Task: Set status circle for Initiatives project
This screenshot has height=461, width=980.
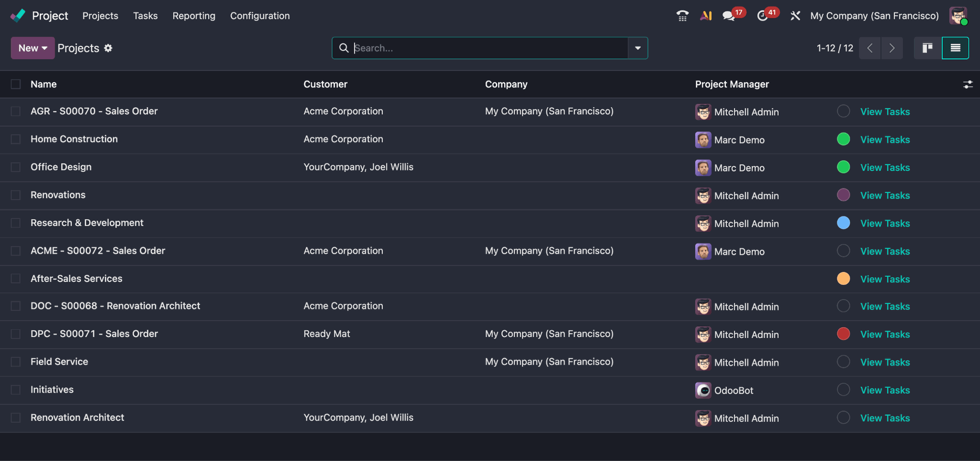Action: tap(843, 390)
